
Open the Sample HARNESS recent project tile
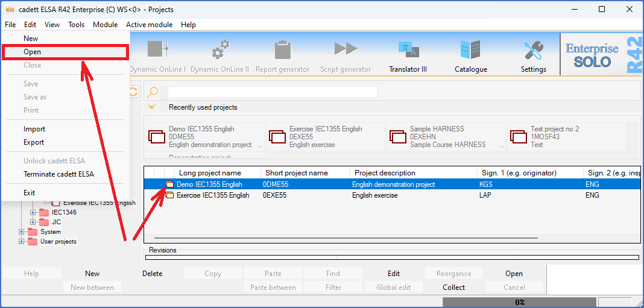click(445, 137)
